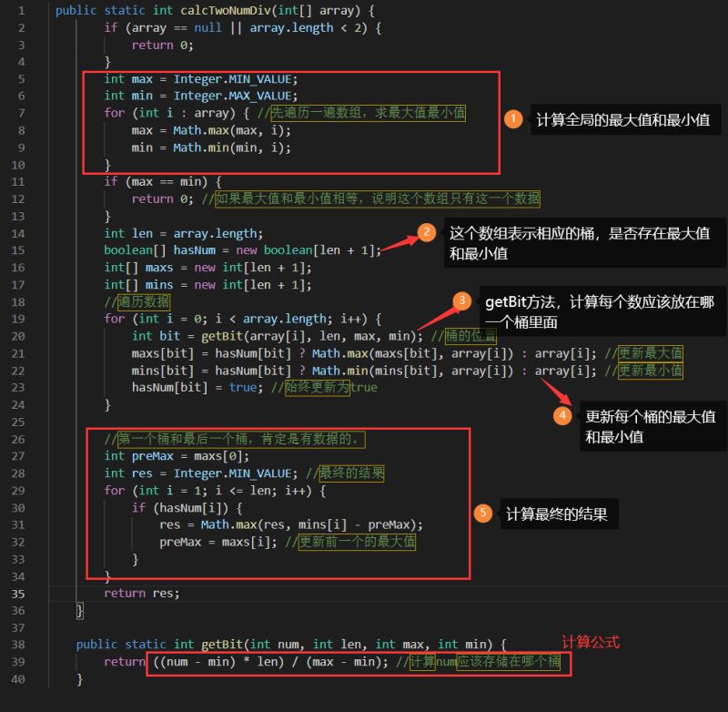Click line number 1 in the gutter
The width and height of the screenshot is (728, 712).
click(x=21, y=10)
